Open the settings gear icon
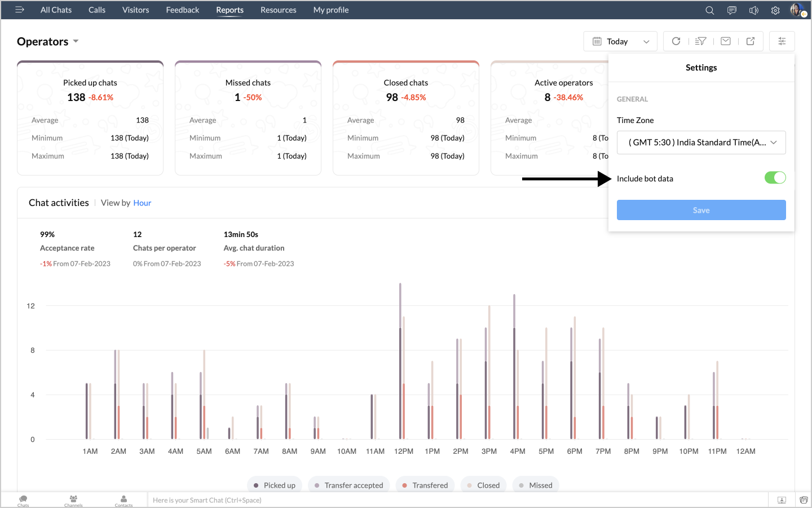 coord(775,10)
